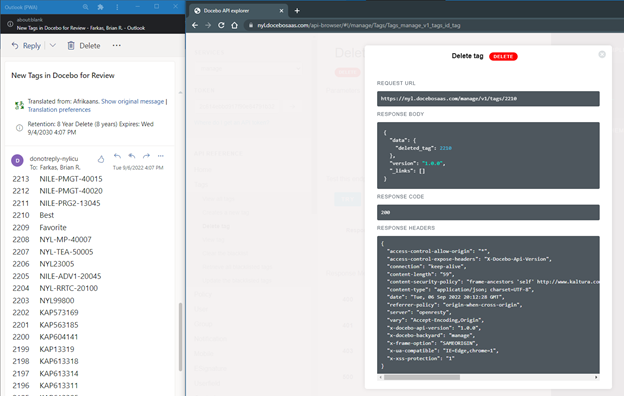
Task: Select the row 2199 KAP13319
Action: pyautogui.click(x=43, y=349)
